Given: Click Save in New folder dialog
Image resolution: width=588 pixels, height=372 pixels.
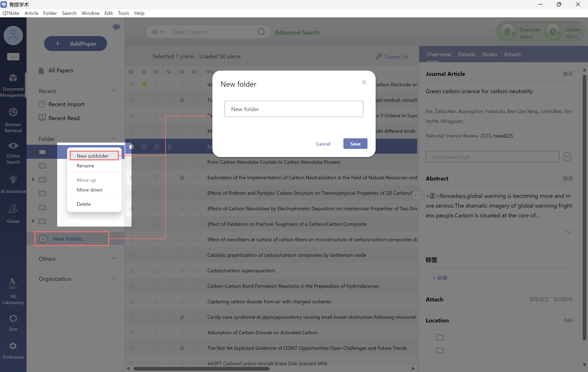Looking at the screenshot, I should pos(355,144).
